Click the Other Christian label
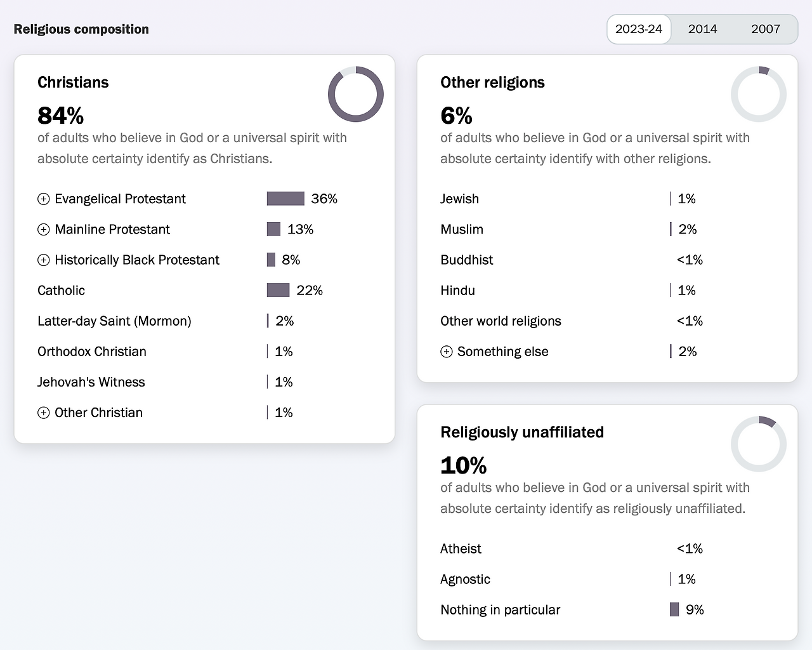Viewport: 812px width, 650px height. point(98,413)
